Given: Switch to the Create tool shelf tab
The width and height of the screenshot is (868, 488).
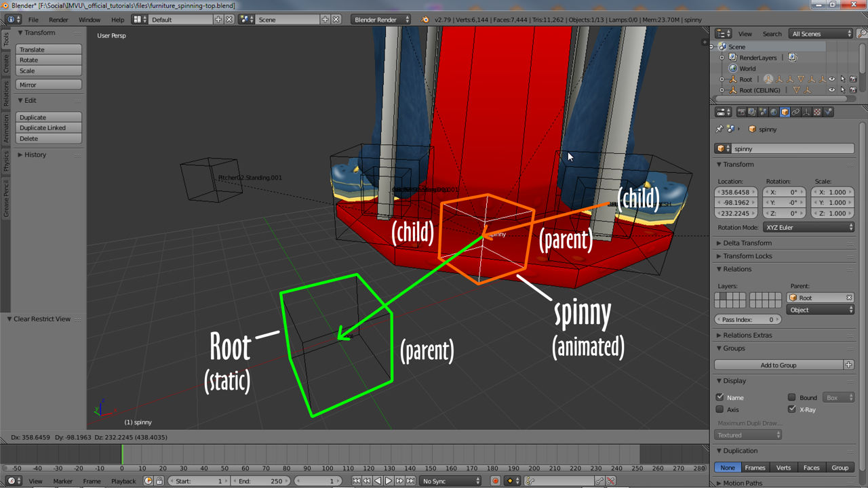Looking at the screenshot, I should tap(6, 64).
